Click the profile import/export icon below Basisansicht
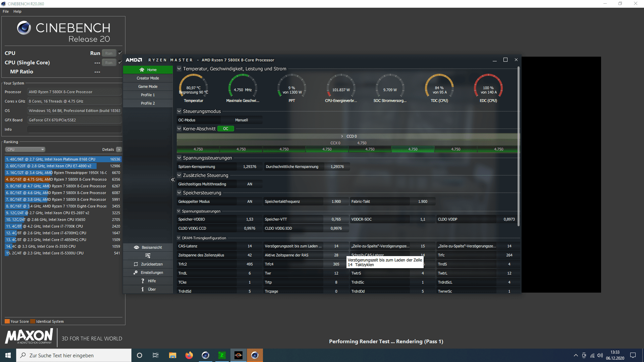 (x=148, y=256)
